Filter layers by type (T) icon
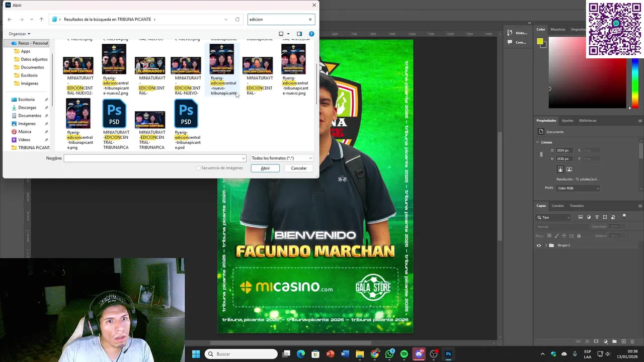The height and width of the screenshot is (362, 644). [x=597, y=217]
